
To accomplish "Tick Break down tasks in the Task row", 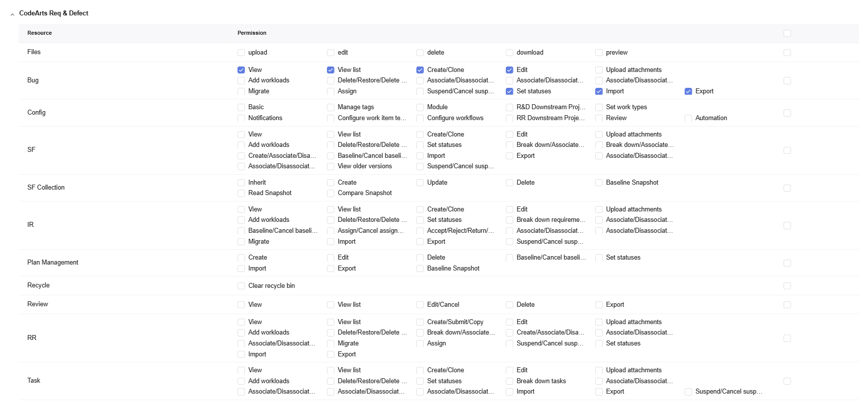I will tap(509, 381).
